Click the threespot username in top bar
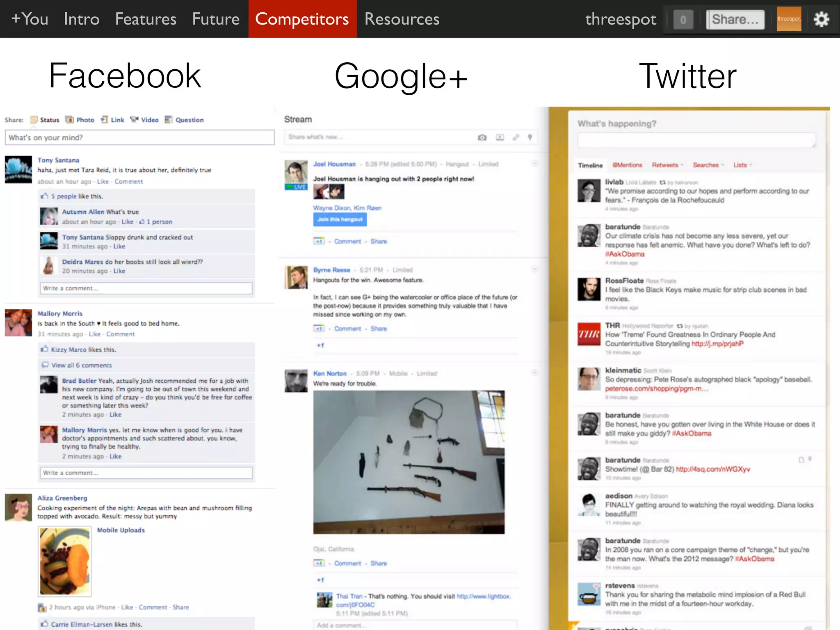Screen dimensions: 840x630 point(621,19)
